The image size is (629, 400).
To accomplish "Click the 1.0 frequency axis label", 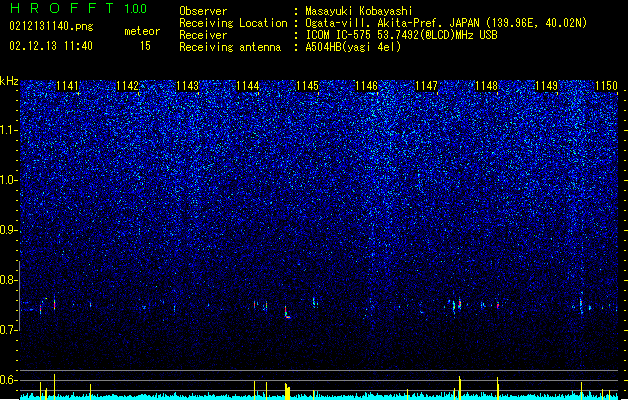I will (x=8, y=180).
